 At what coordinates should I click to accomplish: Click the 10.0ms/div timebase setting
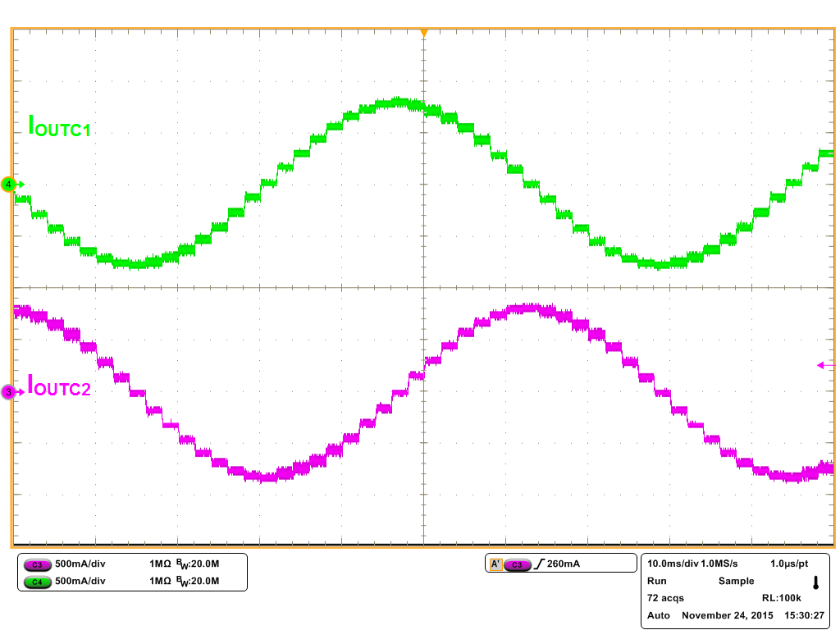coord(673,564)
